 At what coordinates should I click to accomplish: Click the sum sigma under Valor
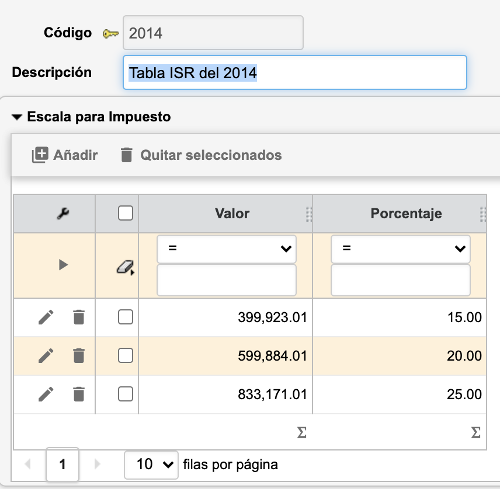tap(302, 433)
